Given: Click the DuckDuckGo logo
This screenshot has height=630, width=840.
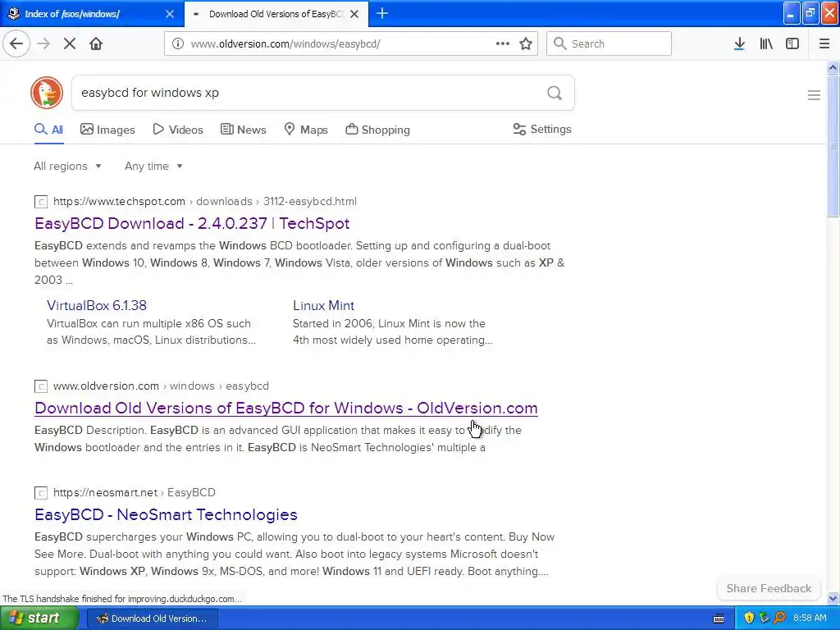Looking at the screenshot, I should (x=47, y=93).
